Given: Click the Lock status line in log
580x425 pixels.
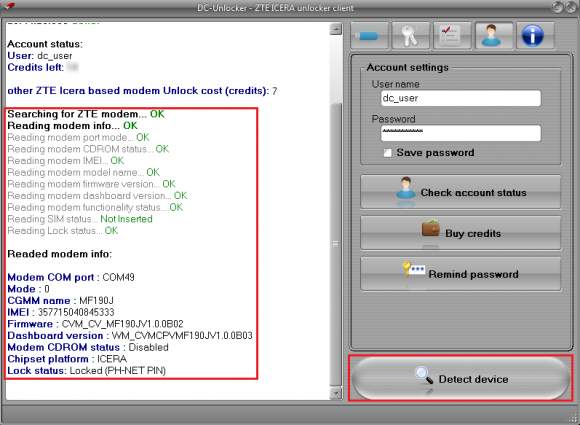Looking at the screenshot, I should click(87, 371).
